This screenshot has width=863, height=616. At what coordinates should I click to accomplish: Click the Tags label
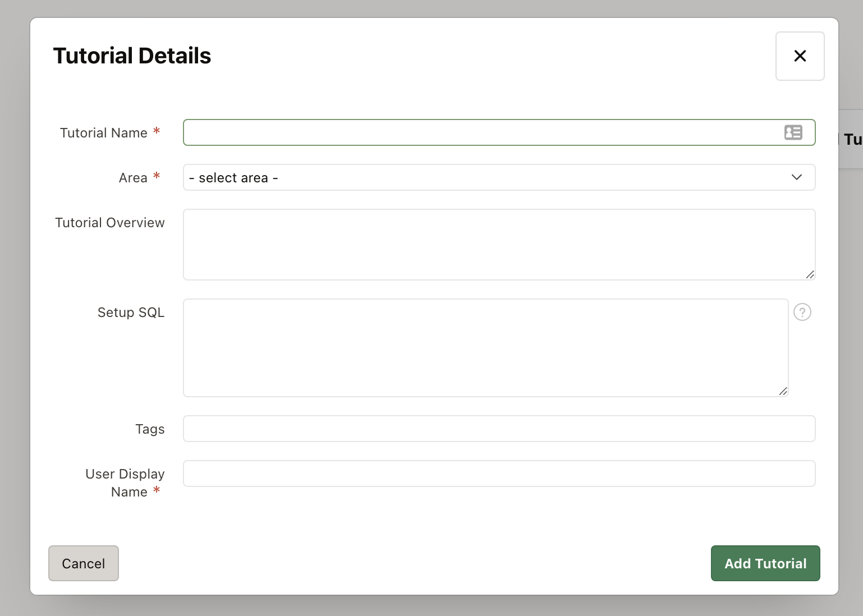(150, 429)
